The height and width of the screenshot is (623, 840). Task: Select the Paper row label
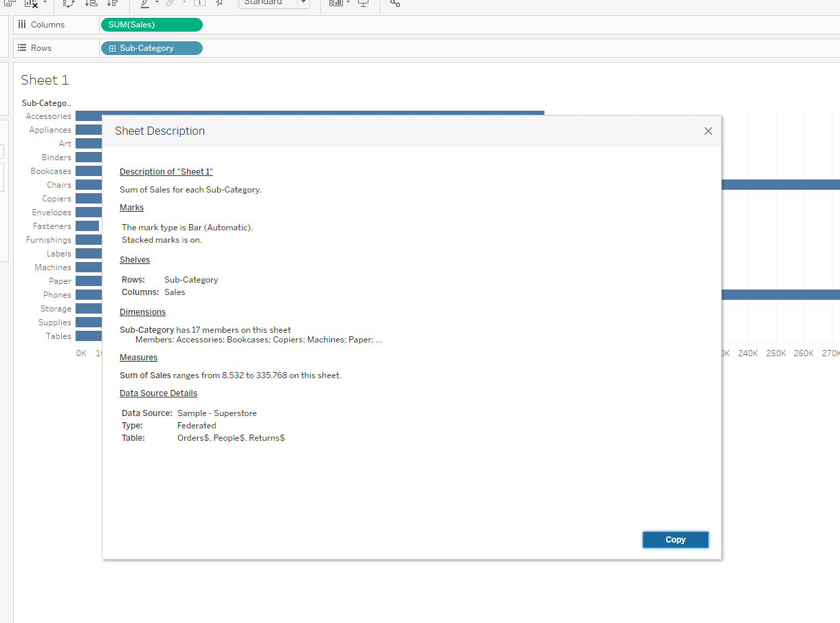(x=60, y=281)
